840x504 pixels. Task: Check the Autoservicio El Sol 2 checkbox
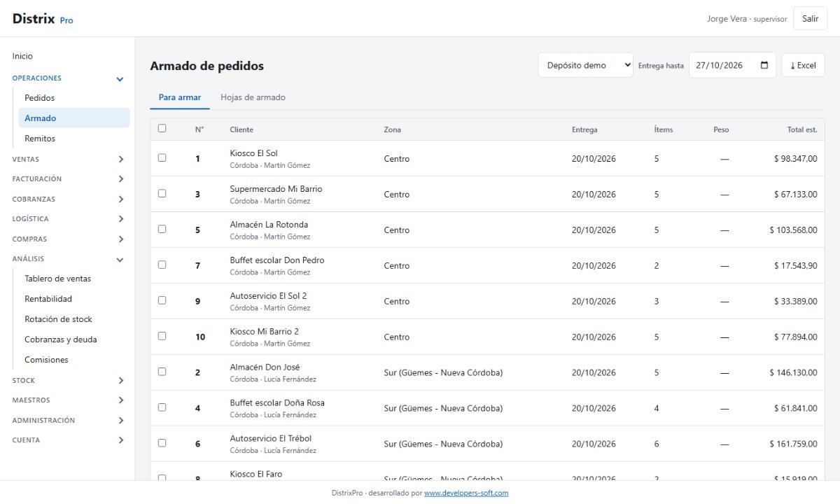(162, 300)
